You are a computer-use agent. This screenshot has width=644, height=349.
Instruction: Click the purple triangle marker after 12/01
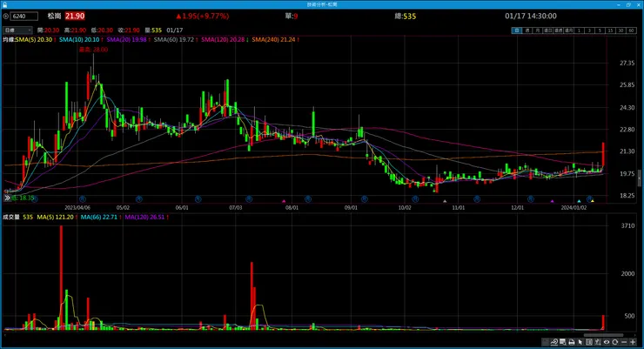553,201
